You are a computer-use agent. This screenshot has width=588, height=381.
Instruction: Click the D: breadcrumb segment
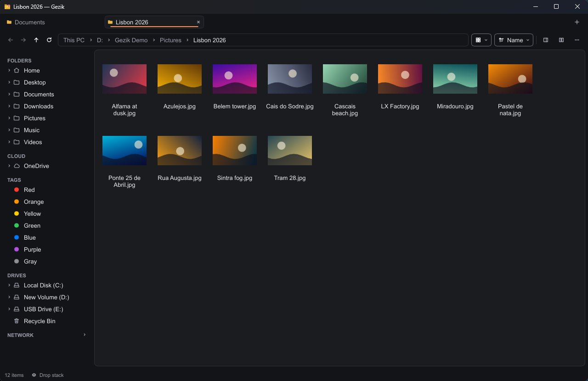click(100, 40)
